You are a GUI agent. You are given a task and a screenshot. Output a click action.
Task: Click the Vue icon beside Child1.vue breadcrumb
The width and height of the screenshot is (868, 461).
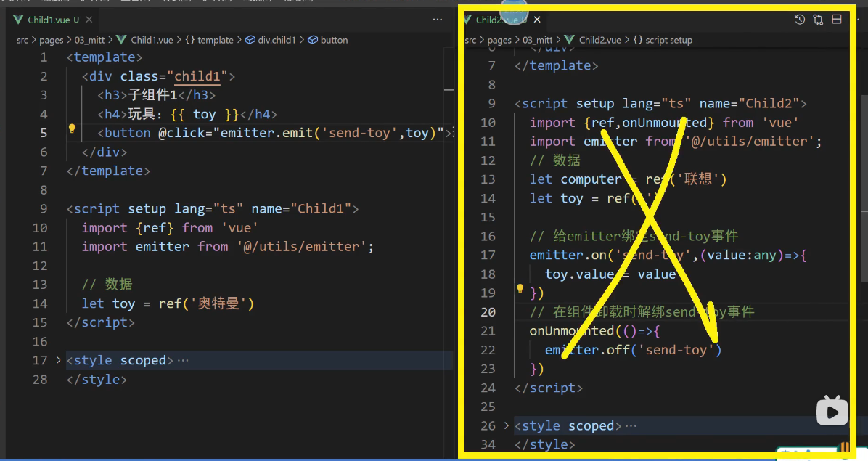121,40
